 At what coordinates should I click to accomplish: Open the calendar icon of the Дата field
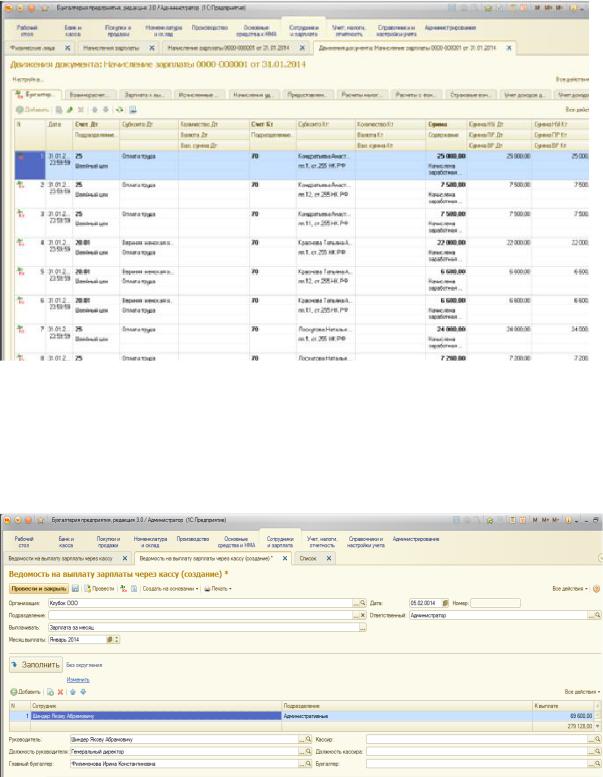point(445,603)
